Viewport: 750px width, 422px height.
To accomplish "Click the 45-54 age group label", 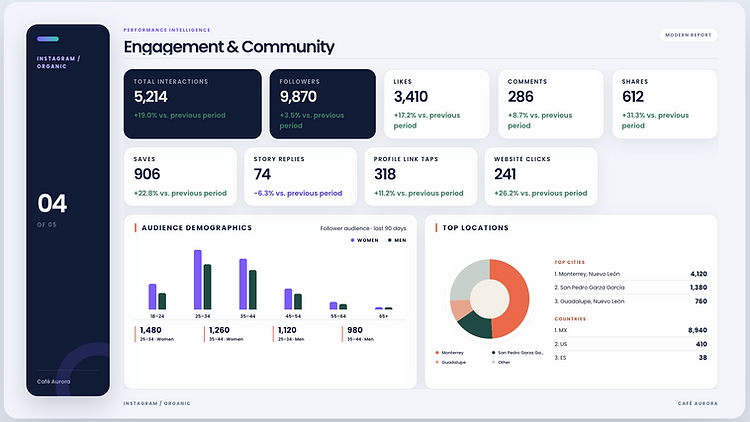I will click(293, 316).
